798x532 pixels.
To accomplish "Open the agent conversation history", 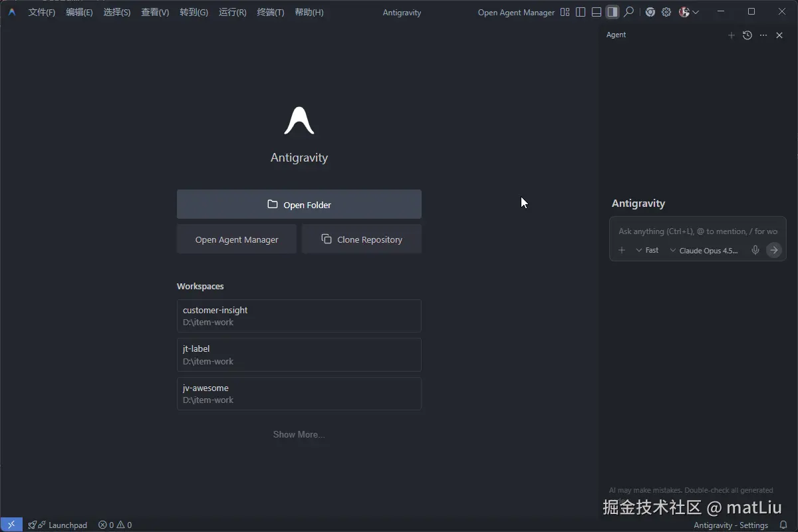I will [747, 35].
